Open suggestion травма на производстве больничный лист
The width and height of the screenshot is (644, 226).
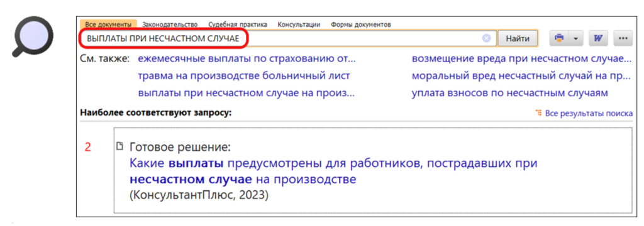[244, 76]
